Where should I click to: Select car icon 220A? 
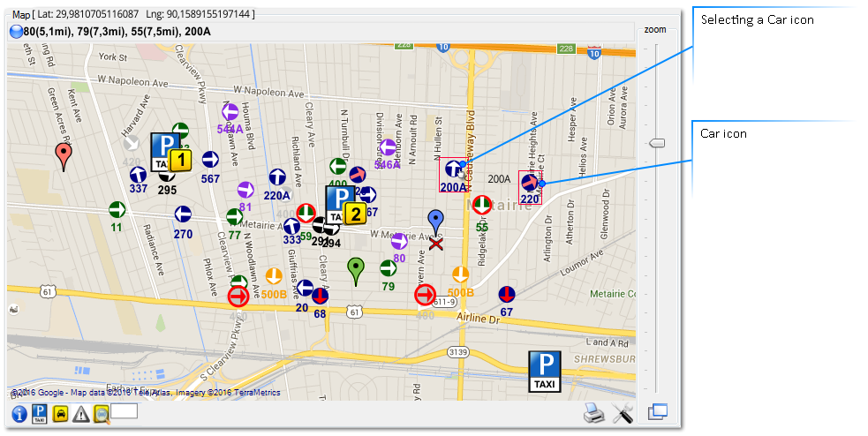coord(277,177)
